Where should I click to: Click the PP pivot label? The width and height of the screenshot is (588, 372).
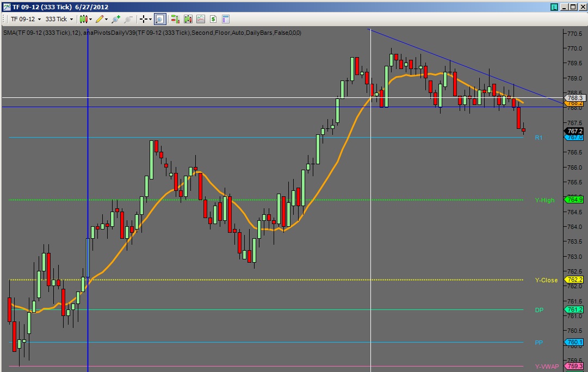pyautogui.click(x=539, y=343)
